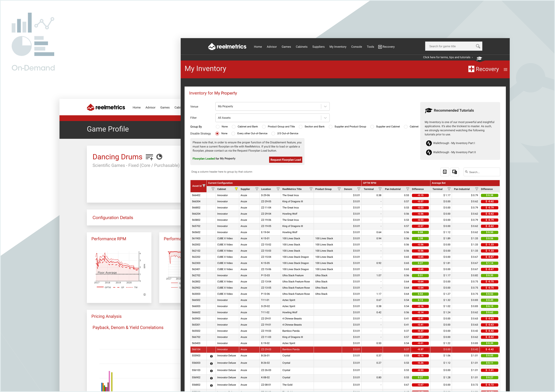Click the play icon for Walkthrough Part II
The image size is (555, 392).
click(x=429, y=152)
